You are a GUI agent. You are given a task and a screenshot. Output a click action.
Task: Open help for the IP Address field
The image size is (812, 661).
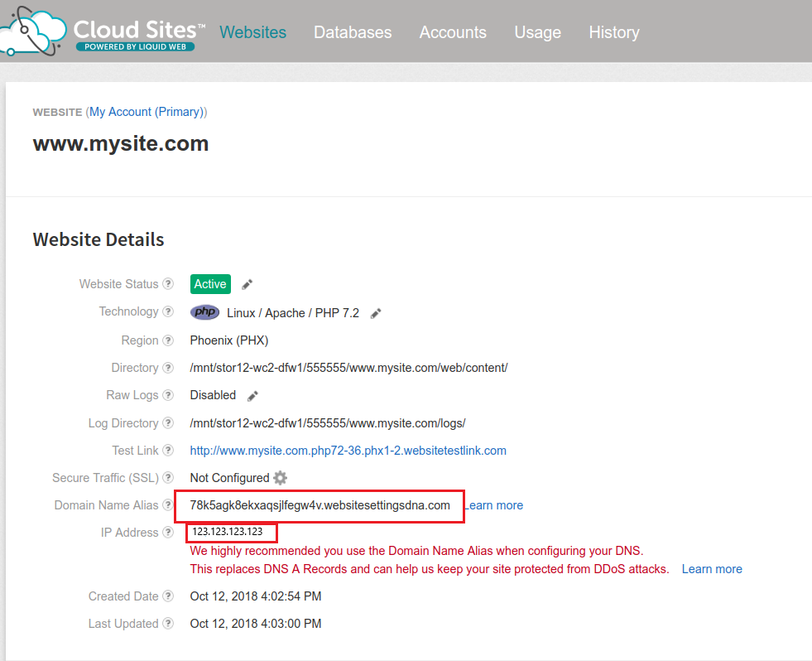point(171,533)
